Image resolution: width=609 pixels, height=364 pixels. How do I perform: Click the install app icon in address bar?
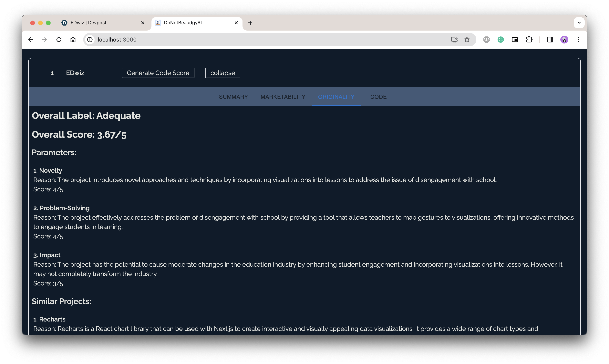454,40
